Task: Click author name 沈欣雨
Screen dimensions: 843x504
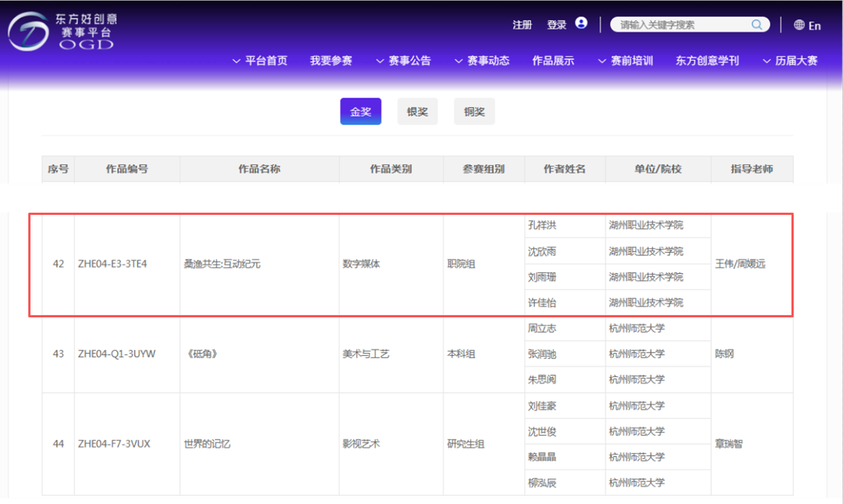Action: coord(542,251)
